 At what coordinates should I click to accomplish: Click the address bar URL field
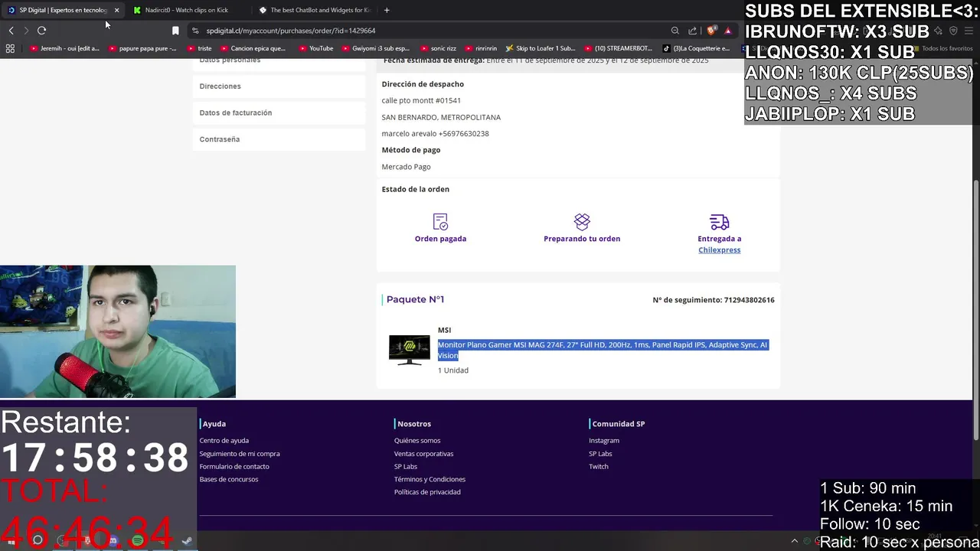click(429, 31)
